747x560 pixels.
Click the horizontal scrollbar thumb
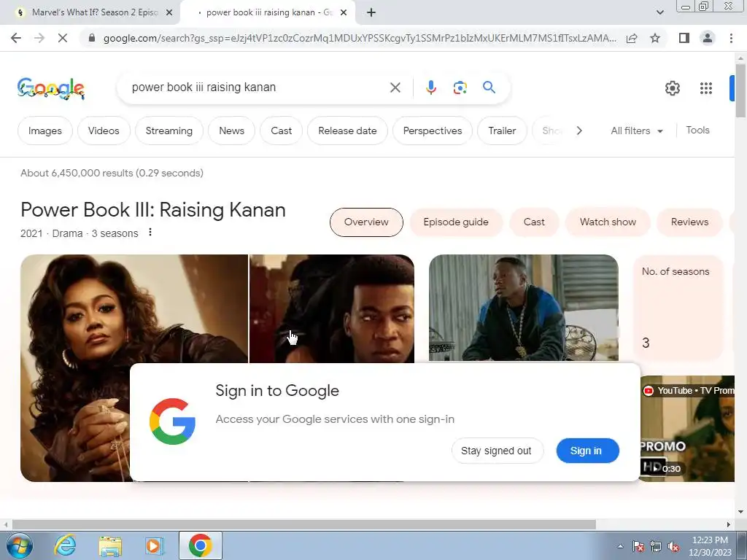[x=304, y=524]
